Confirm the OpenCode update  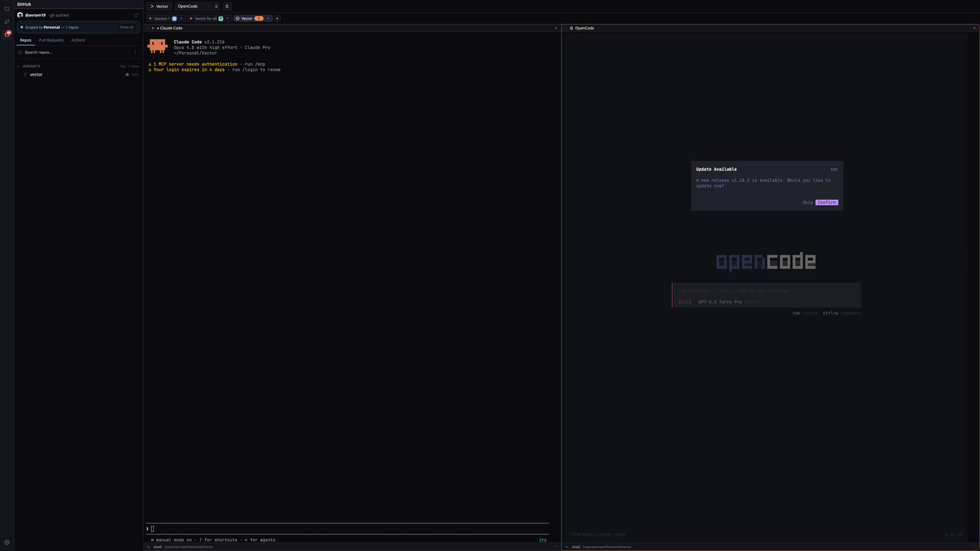click(x=826, y=203)
